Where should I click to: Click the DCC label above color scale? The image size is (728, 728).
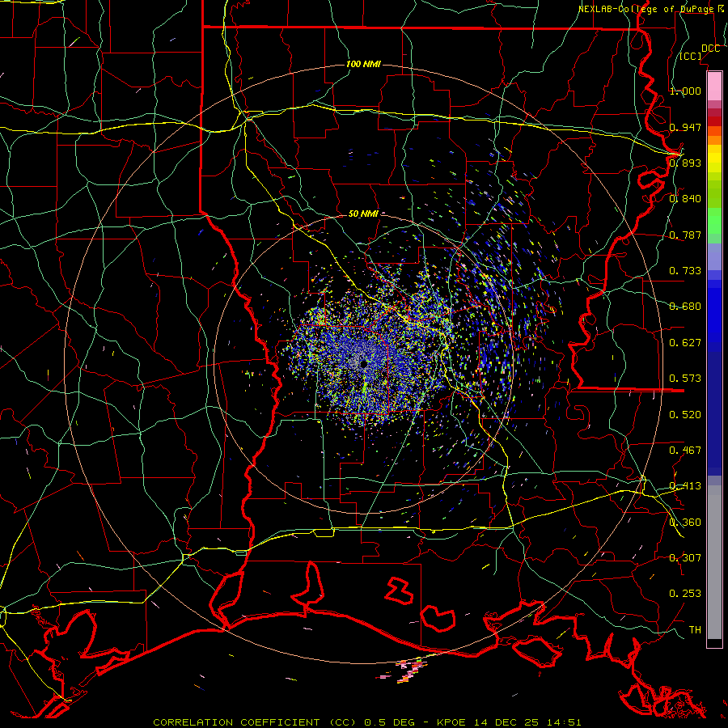(710, 49)
